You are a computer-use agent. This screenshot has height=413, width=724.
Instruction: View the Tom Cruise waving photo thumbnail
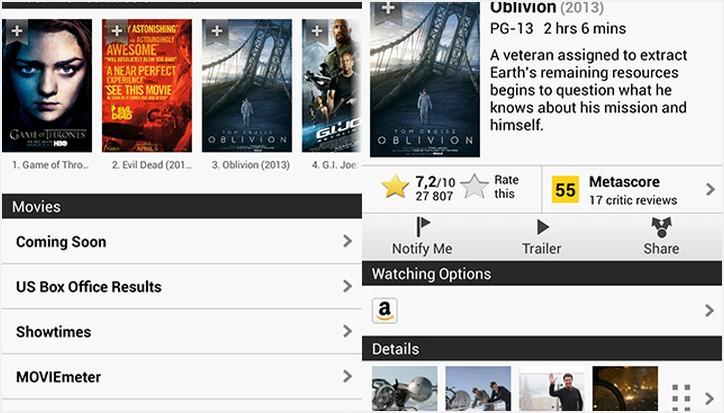click(x=551, y=389)
